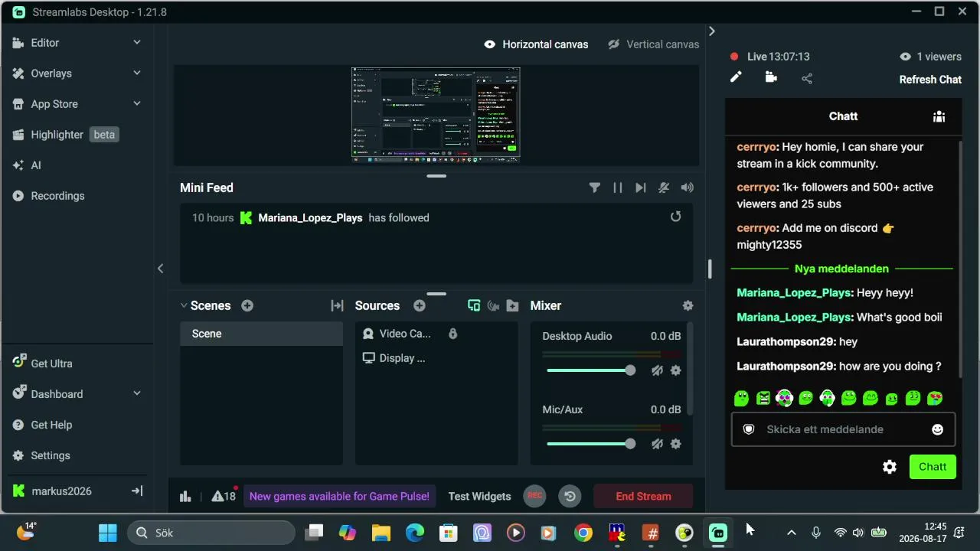This screenshot has width=980, height=551.
Task: Pause the Mini Feed alert queue
Action: (617, 187)
